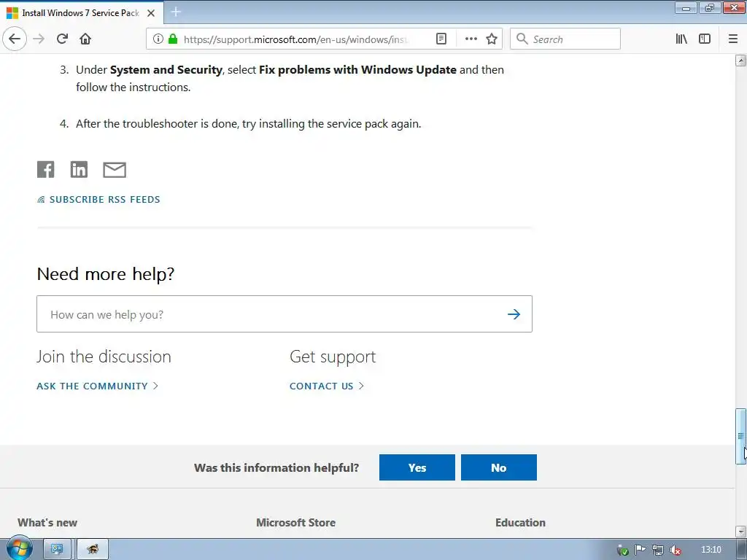Show the Firefox sidebars
This screenshot has height=560, width=747.
705,39
